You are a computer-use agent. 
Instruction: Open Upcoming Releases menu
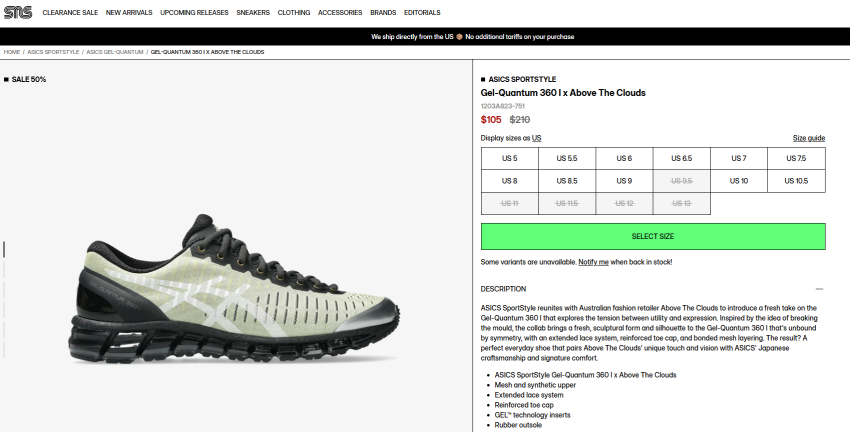pyautogui.click(x=194, y=12)
